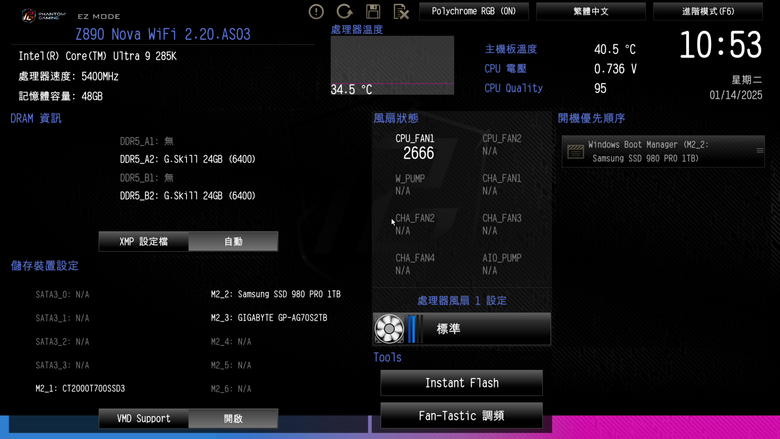Click the exclamation info icon
780x439 pixels.
pos(316,11)
